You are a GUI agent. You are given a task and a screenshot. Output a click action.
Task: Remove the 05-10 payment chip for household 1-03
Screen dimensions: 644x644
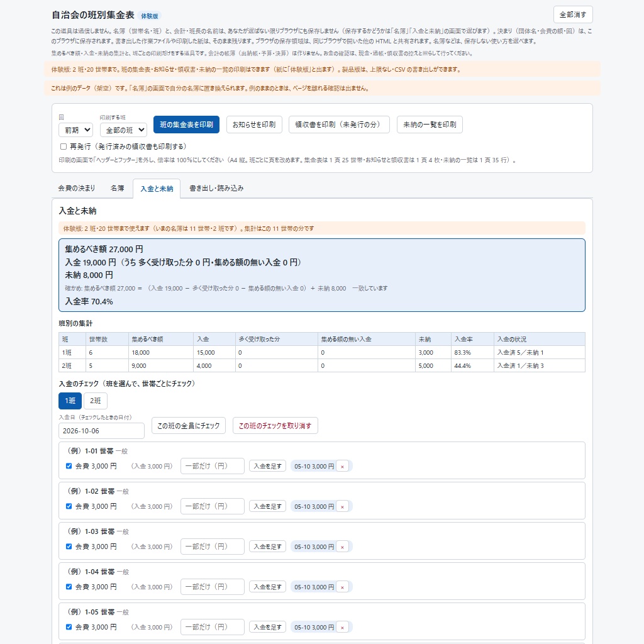pyautogui.click(x=342, y=547)
